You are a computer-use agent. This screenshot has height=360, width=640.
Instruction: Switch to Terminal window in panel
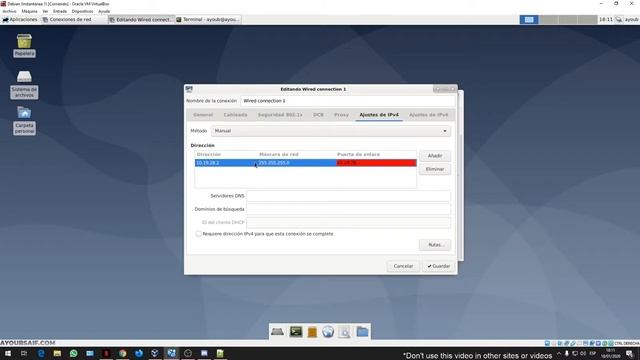coord(208,19)
